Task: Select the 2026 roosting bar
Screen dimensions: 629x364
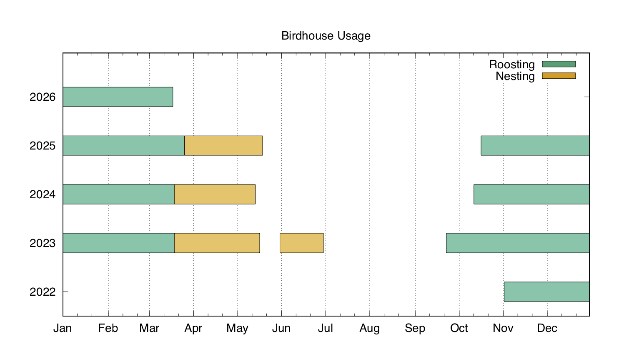Action: tap(118, 97)
